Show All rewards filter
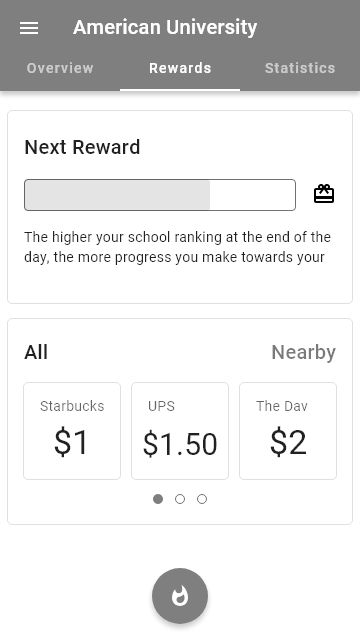The width and height of the screenshot is (360, 640). point(36,352)
